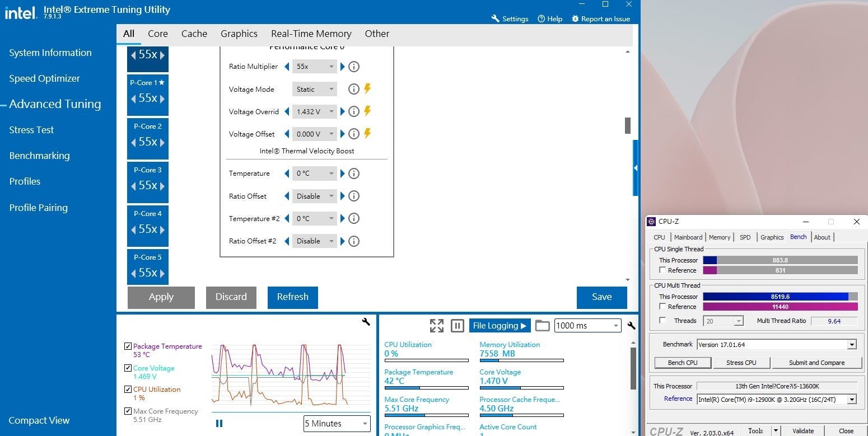This screenshot has height=436, width=868.
Task: Click the Discard button
Action: click(231, 297)
